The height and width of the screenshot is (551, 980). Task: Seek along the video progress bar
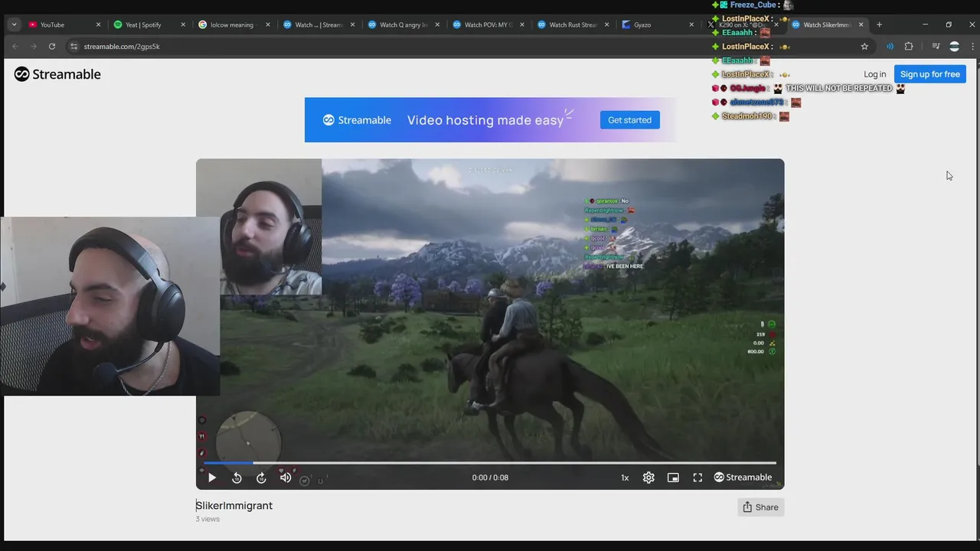(x=490, y=463)
